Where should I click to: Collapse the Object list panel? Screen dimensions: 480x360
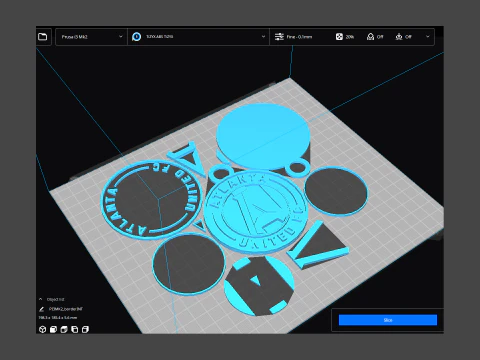[41, 299]
